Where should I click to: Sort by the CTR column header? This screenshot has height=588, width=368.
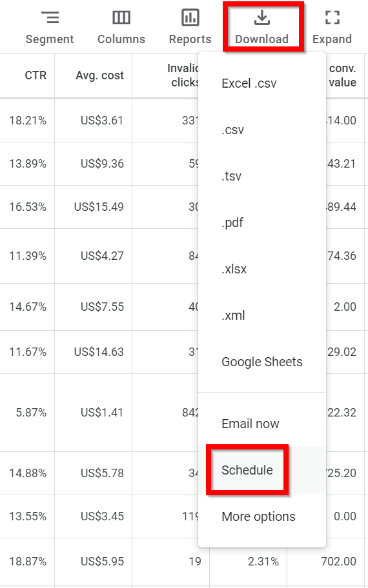point(36,75)
